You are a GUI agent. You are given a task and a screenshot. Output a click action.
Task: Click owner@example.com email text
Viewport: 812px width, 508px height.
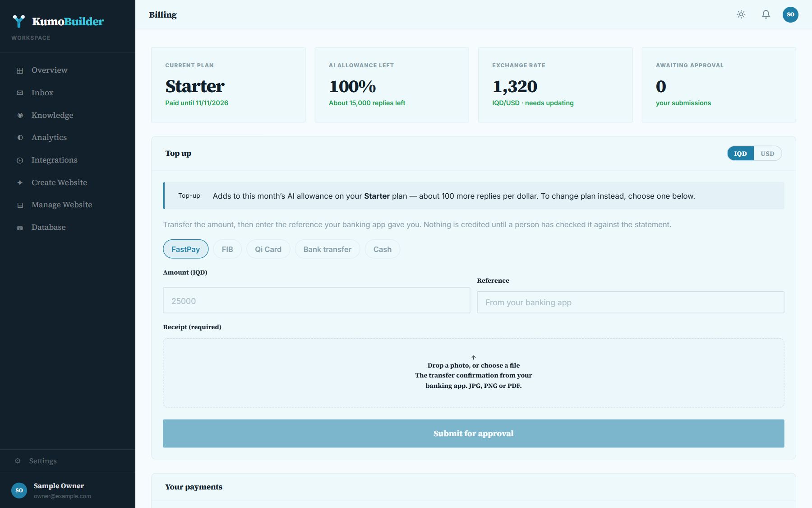62,496
